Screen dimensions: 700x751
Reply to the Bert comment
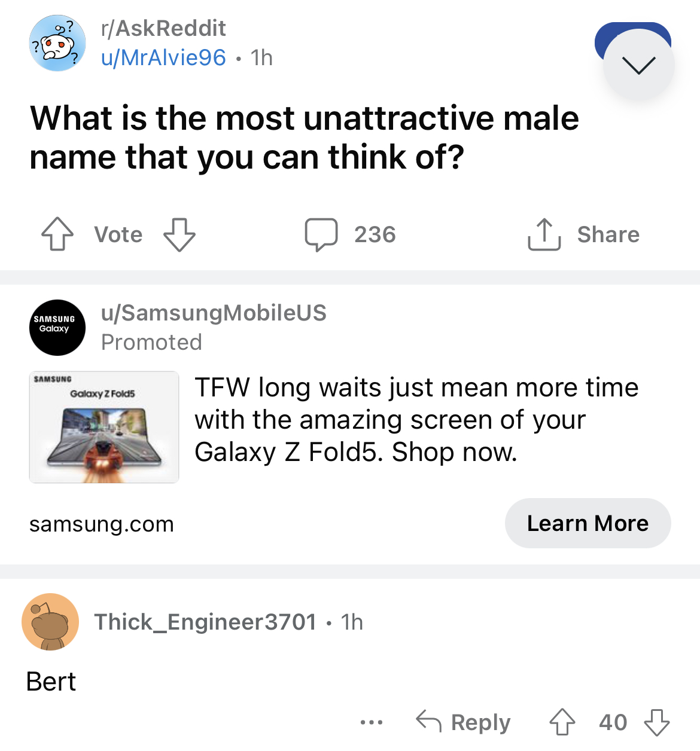coord(464,722)
